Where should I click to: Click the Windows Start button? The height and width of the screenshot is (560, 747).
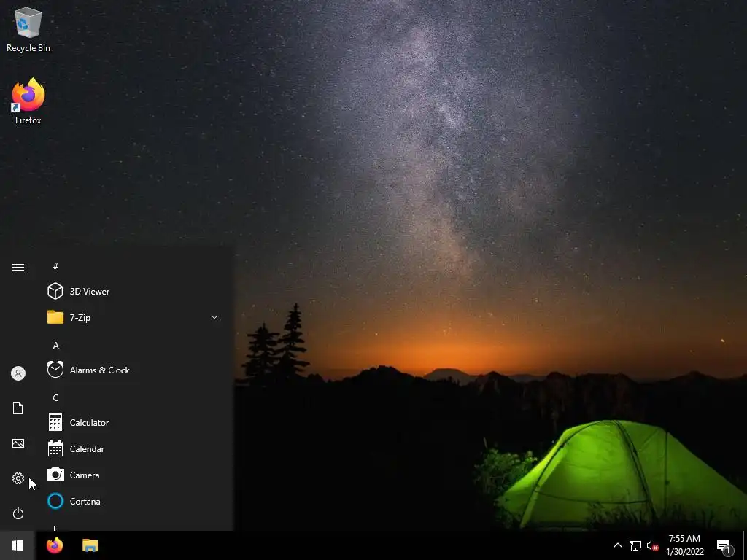pyautogui.click(x=18, y=545)
